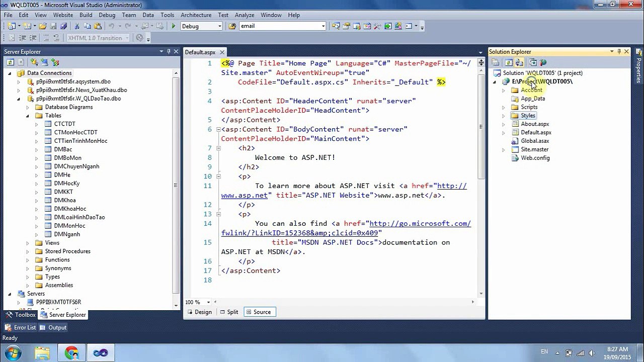
Task: Start debugging with the green play icon
Action: pyautogui.click(x=173, y=26)
